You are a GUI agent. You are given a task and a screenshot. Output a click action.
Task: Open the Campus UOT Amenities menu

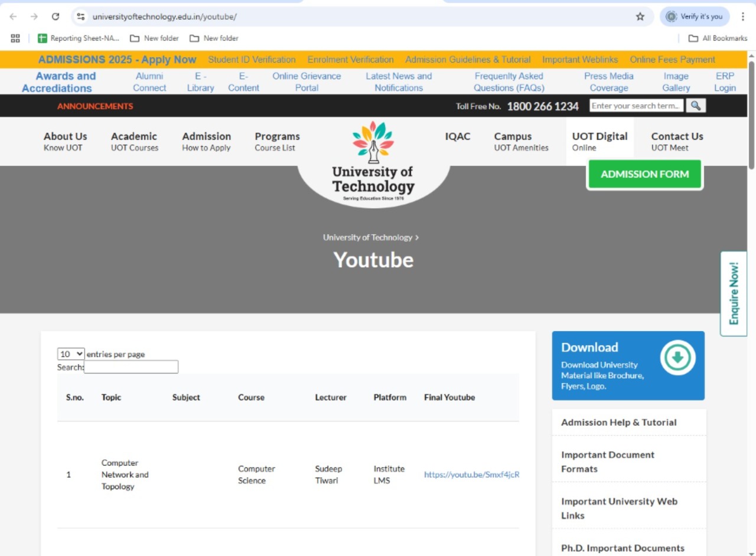(x=521, y=141)
